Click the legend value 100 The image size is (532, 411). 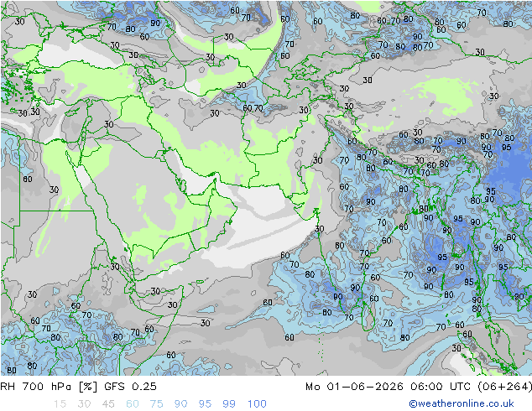pyautogui.click(x=257, y=404)
